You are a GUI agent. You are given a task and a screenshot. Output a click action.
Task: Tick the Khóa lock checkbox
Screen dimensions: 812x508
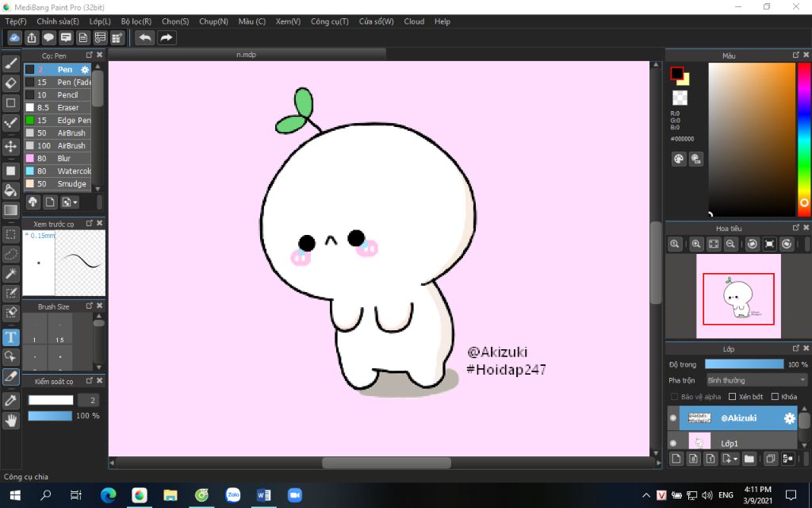[775, 397]
